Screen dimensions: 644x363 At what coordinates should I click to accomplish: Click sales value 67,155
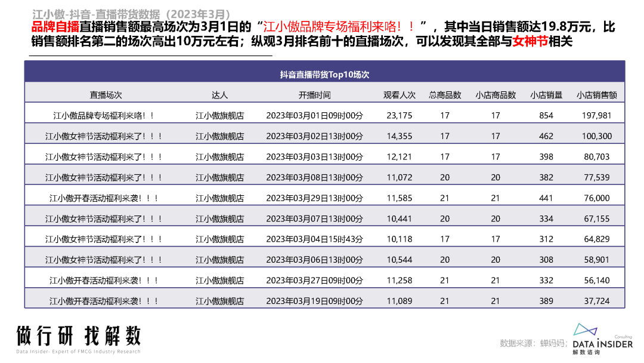pos(597,219)
